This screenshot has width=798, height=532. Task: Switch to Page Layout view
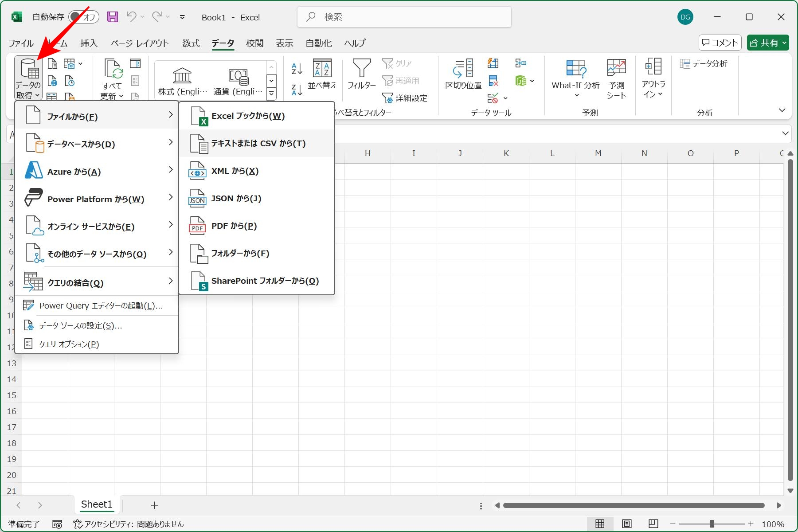[626, 524]
